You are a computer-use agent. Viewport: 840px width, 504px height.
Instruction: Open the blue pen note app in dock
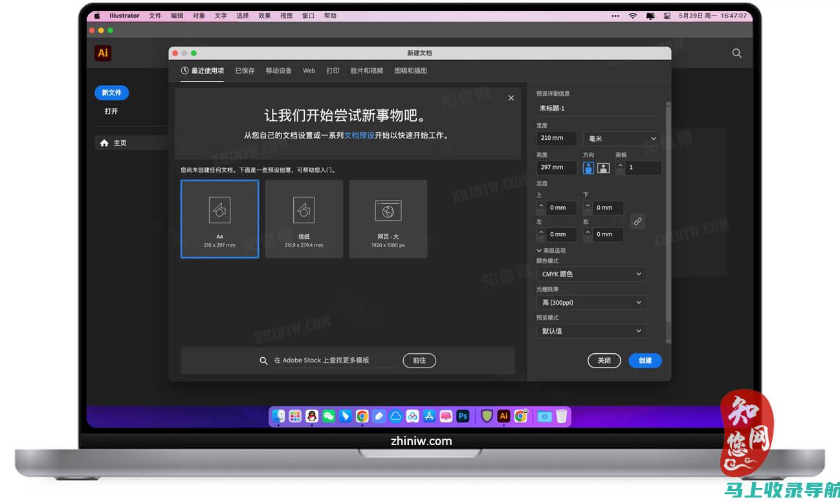pyautogui.click(x=379, y=416)
